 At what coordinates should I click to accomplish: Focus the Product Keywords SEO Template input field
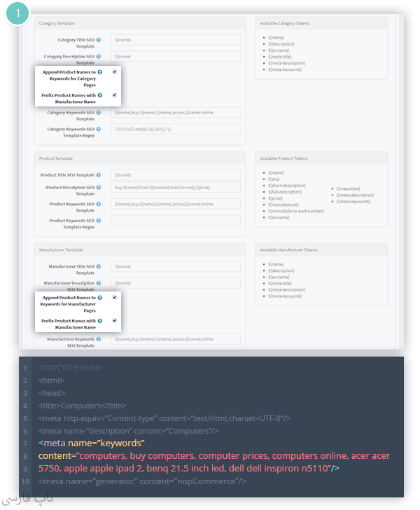pos(175,204)
